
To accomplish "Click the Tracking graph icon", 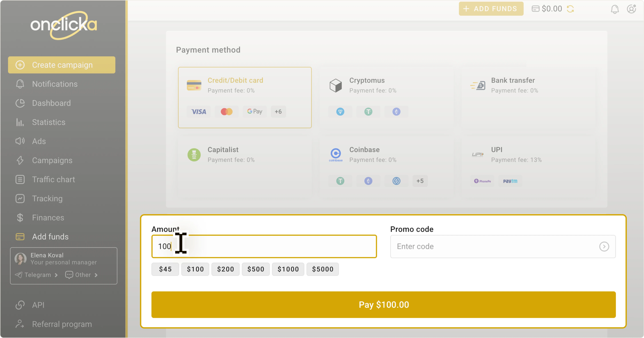I will click(x=20, y=198).
